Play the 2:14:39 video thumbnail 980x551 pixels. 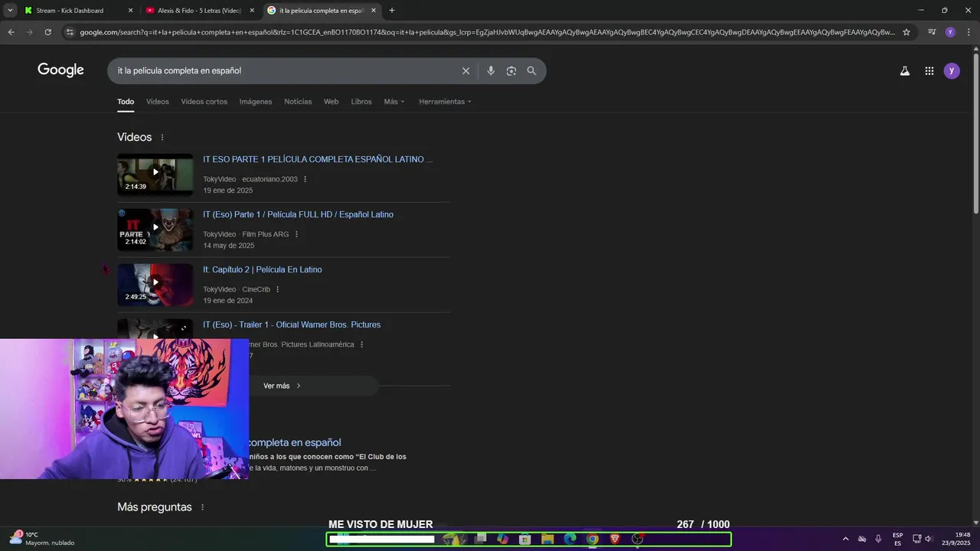click(155, 174)
